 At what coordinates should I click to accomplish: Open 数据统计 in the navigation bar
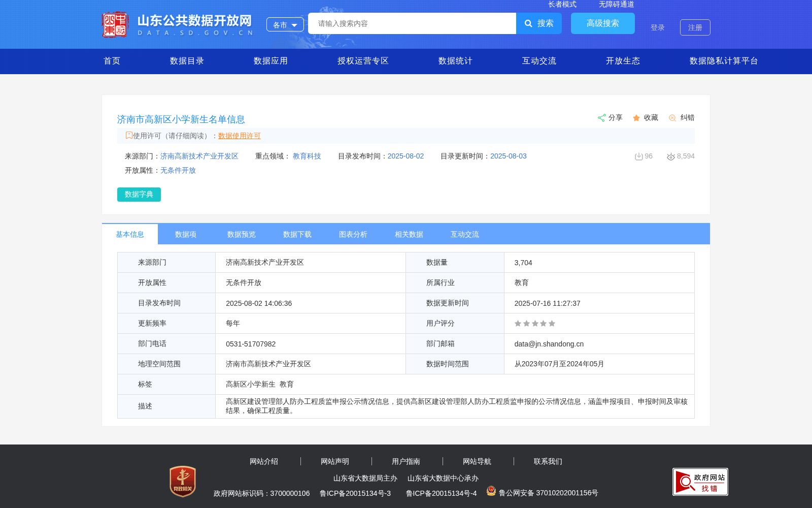pos(455,61)
